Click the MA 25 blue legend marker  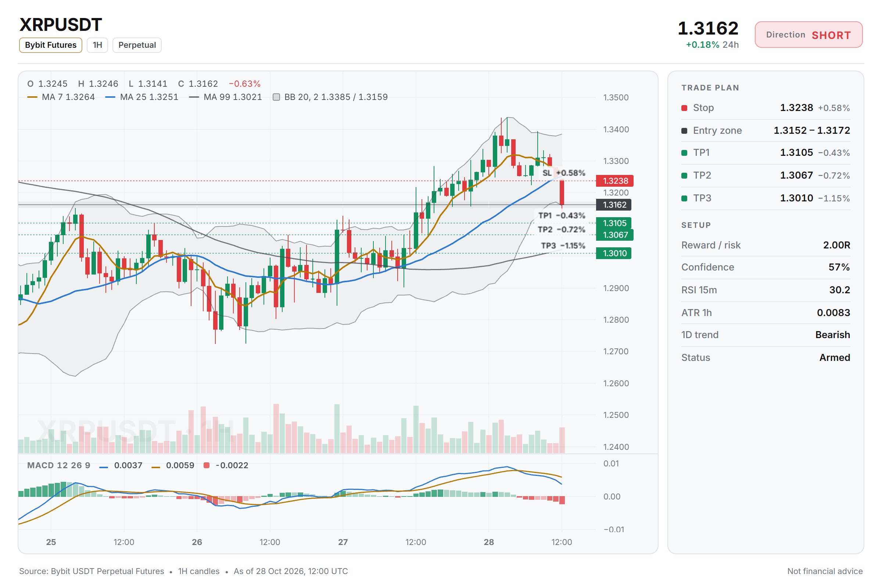coord(110,97)
